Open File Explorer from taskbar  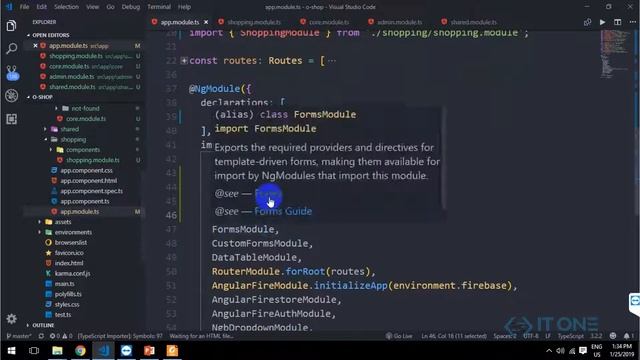click(57, 351)
